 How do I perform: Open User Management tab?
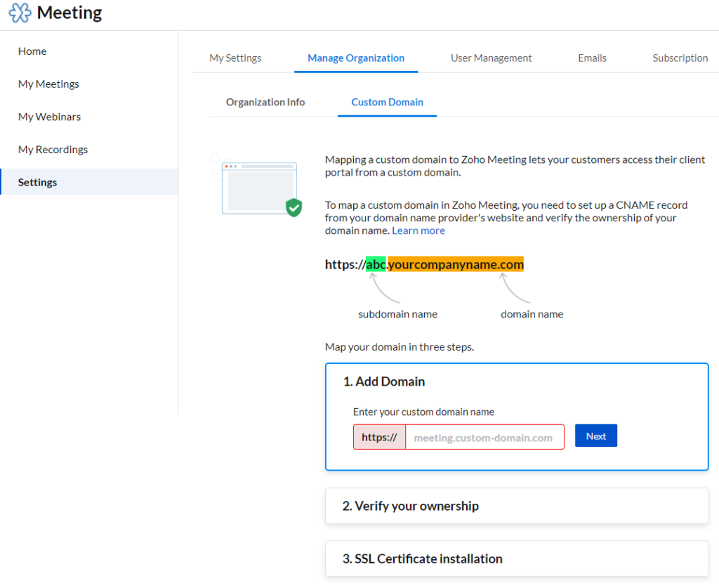pyautogui.click(x=491, y=58)
